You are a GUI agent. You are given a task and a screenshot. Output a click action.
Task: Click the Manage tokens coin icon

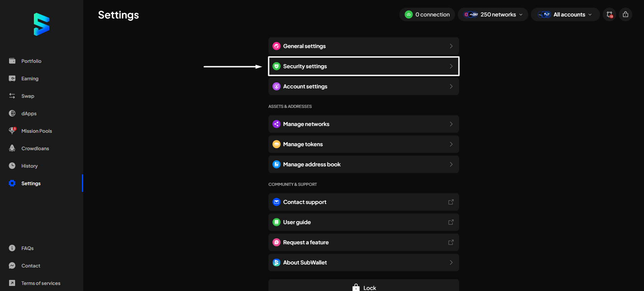[x=277, y=144]
